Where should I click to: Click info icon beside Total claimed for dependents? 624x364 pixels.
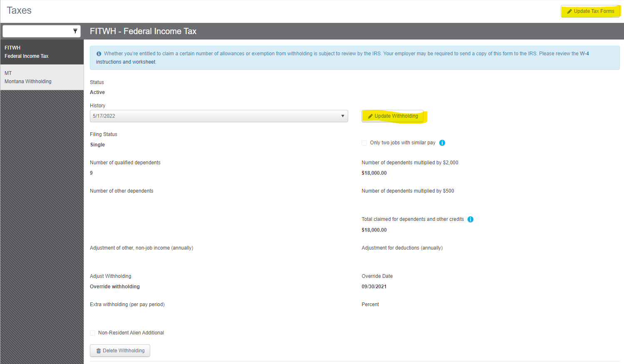(470, 219)
